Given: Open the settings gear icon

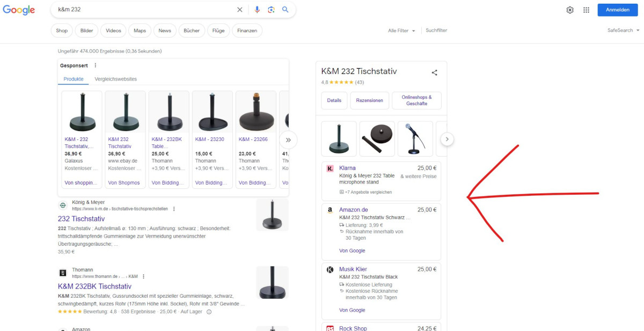Looking at the screenshot, I should point(570,10).
